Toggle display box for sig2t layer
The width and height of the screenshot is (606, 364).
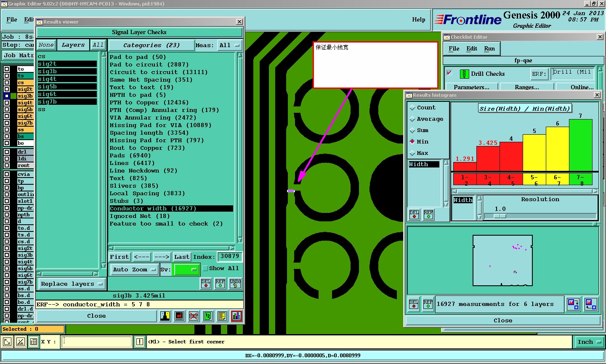(x=7, y=89)
